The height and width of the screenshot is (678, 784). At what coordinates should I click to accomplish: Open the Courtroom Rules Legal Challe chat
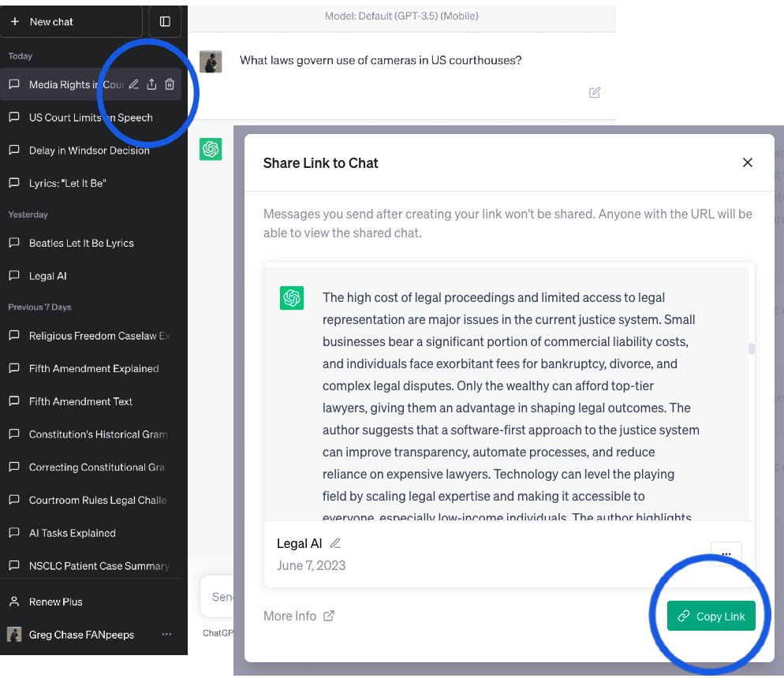click(x=91, y=500)
